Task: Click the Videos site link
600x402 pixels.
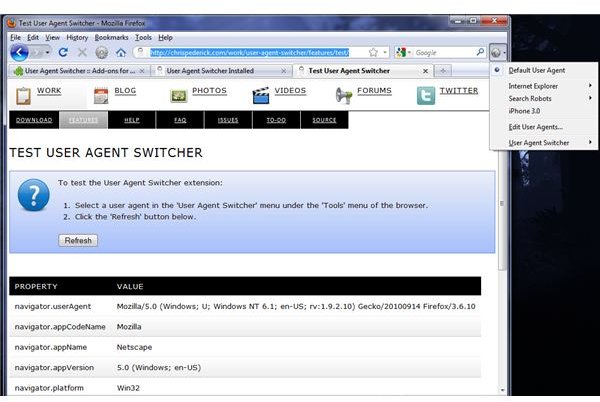Action: [290, 91]
